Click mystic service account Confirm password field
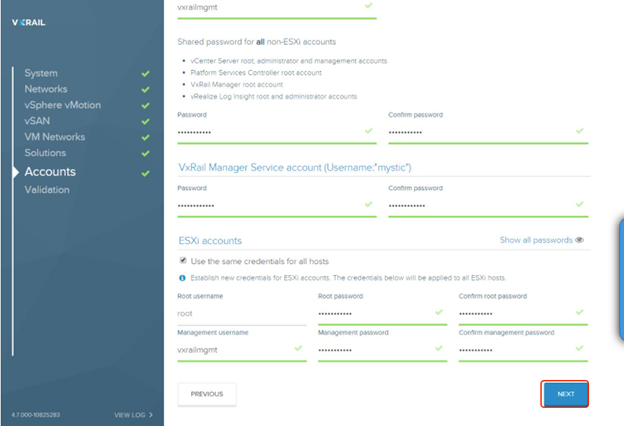Viewport: 624px width, 426px height. (488, 206)
